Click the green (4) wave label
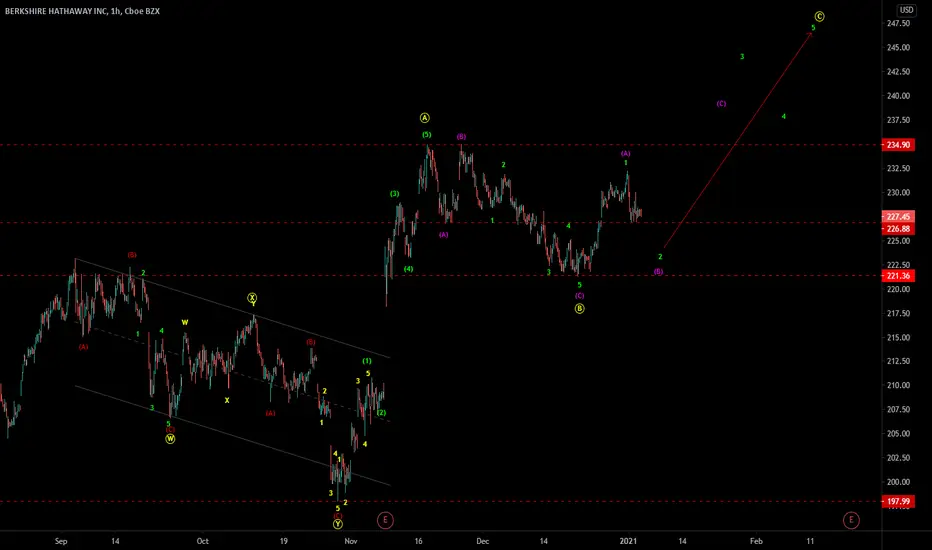 (x=408, y=269)
